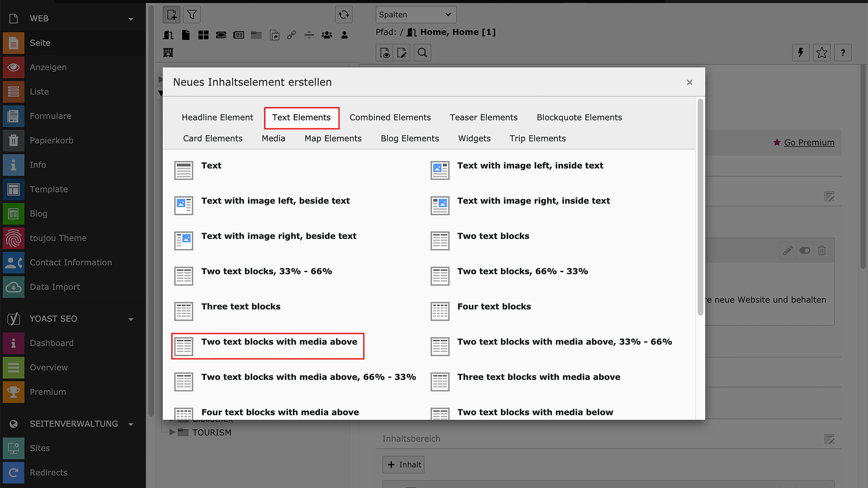Click the refresh page tree icon
This screenshot has height=488, width=868.
click(x=344, y=15)
